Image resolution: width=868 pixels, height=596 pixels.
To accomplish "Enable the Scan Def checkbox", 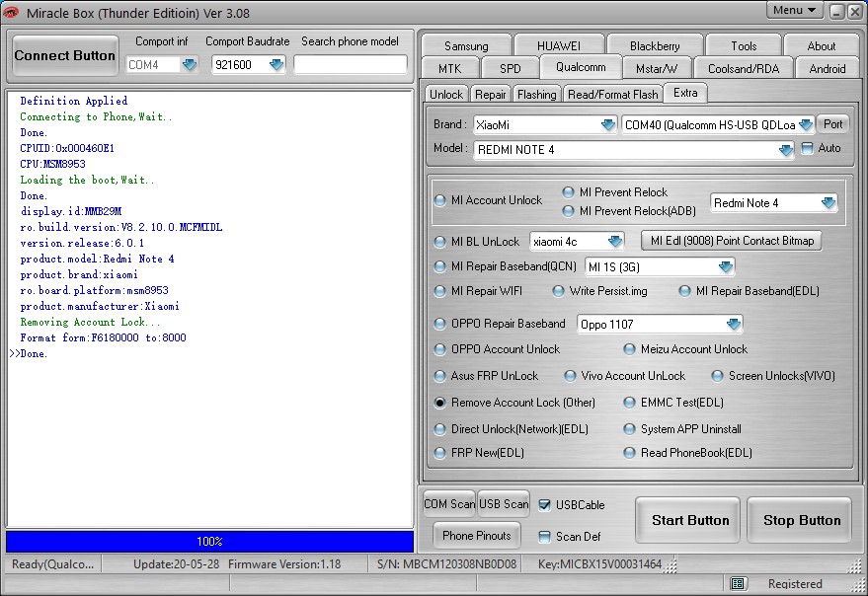I will coord(545,536).
